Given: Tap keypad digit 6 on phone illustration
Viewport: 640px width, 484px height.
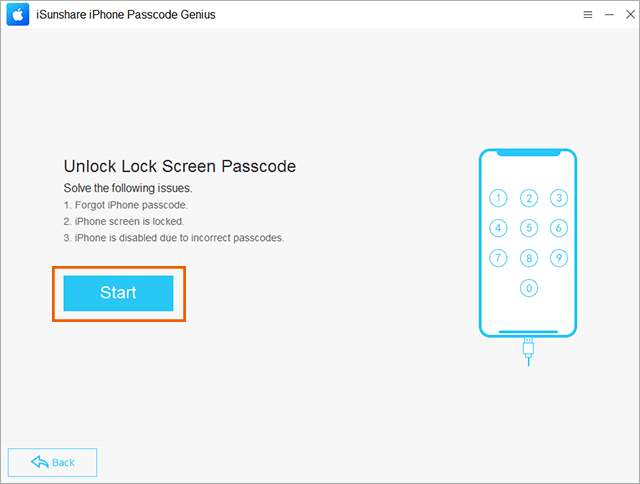Looking at the screenshot, I should 559,228.
